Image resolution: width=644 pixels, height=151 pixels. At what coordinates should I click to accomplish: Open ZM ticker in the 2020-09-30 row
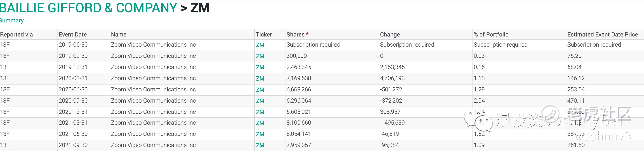click(260, 101)
